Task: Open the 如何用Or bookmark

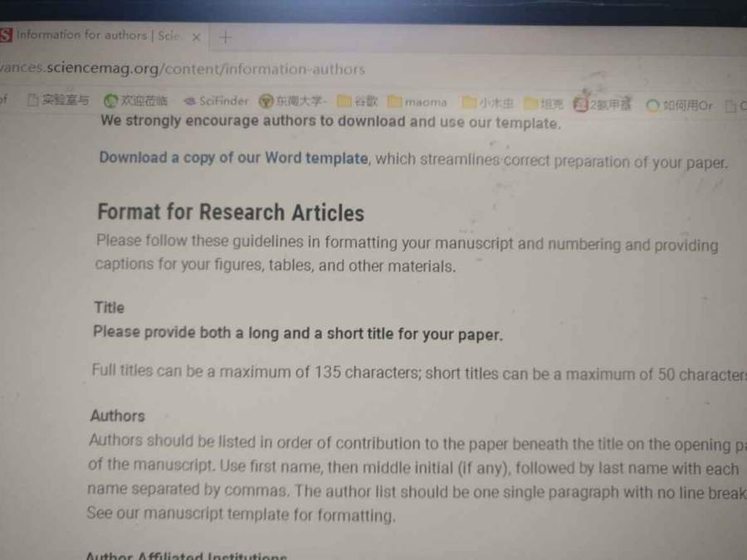Action: [x=679, y=105]
